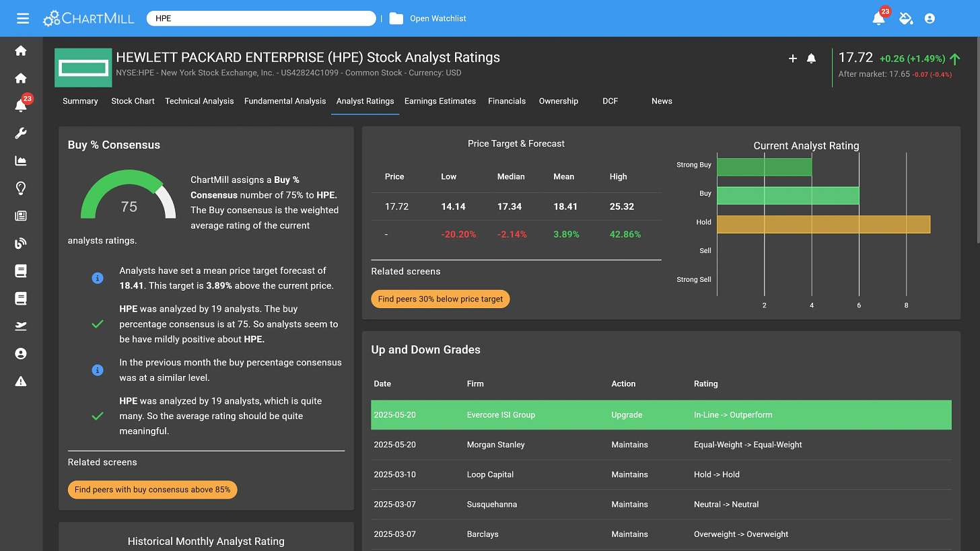Click 'Find peers 30% below price target' button
The height and width of the screenshot is (551, 980).
[x=440, y=299]
